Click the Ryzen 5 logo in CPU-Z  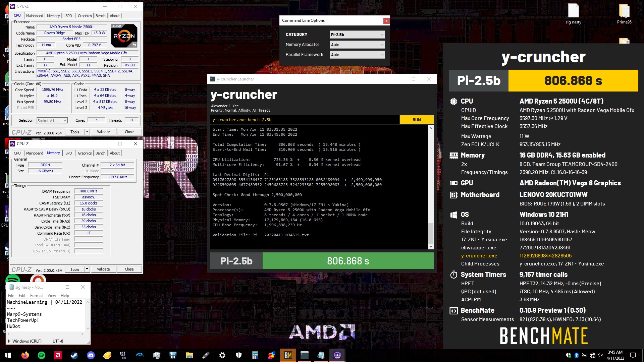pyautogui.click(x=124, y=36)
